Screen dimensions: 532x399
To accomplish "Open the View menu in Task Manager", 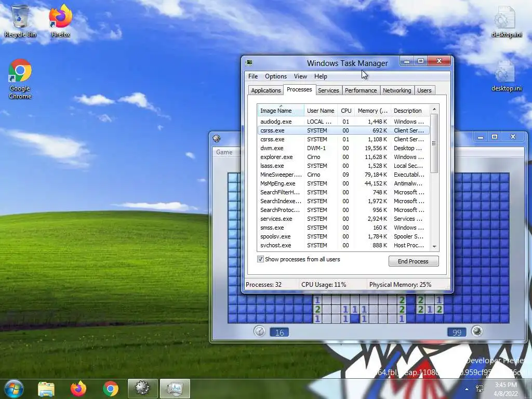I will point(300,76).
